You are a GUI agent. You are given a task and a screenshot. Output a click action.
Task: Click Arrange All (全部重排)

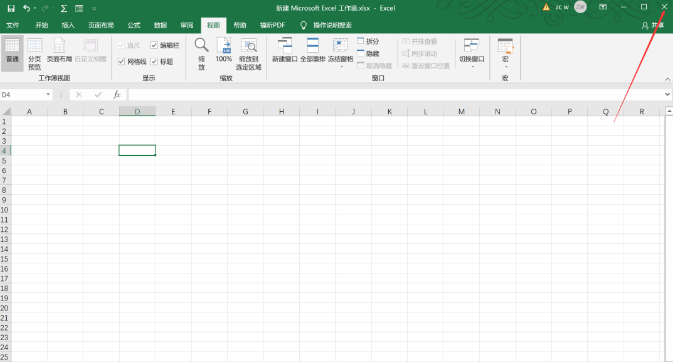(x=312, y=50)
